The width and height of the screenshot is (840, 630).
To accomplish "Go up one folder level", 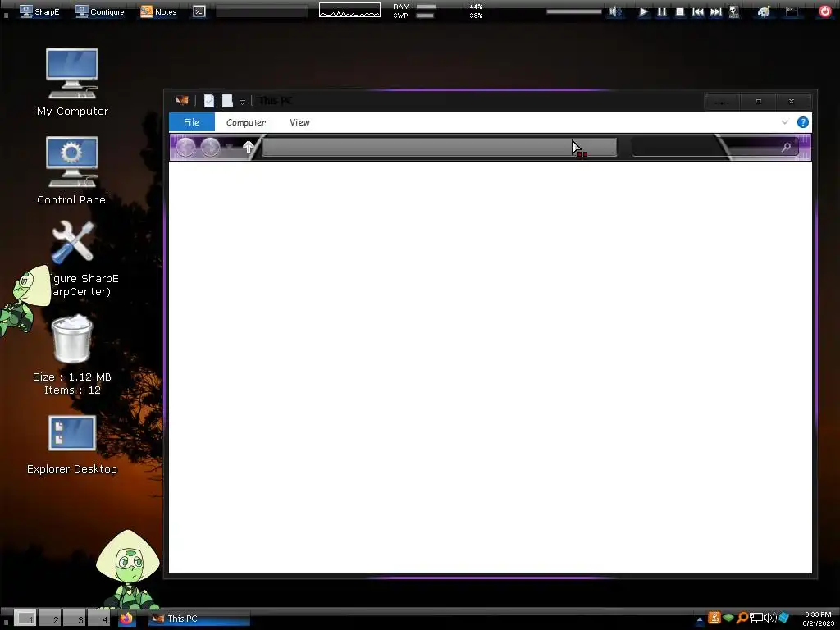I will coord(248,147).
